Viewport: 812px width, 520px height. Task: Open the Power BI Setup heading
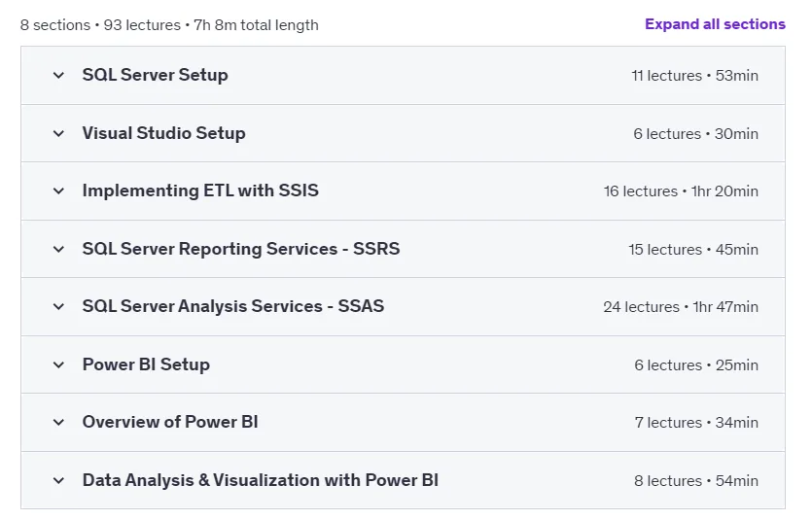click(146, 364)
